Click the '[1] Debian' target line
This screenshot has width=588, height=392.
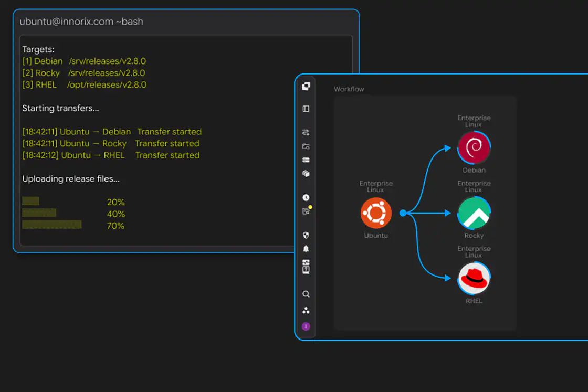tap(84, 61)
